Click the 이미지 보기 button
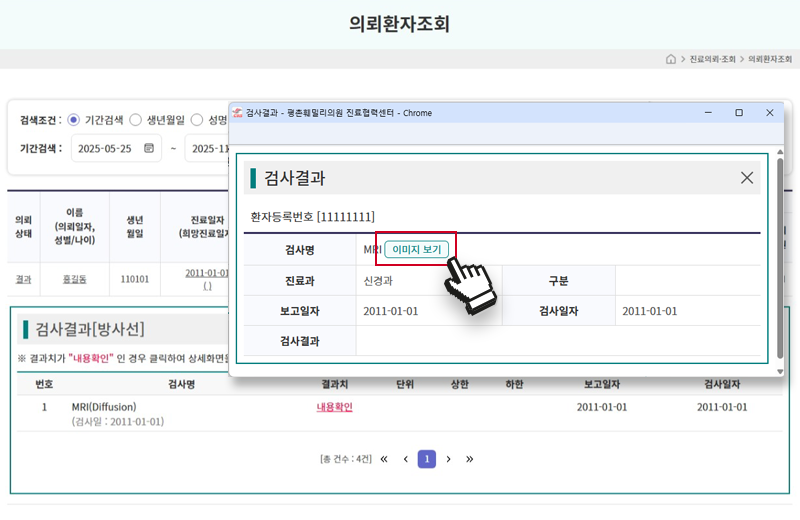The height and width of the screenshot is (520, 800). [416, 250]
